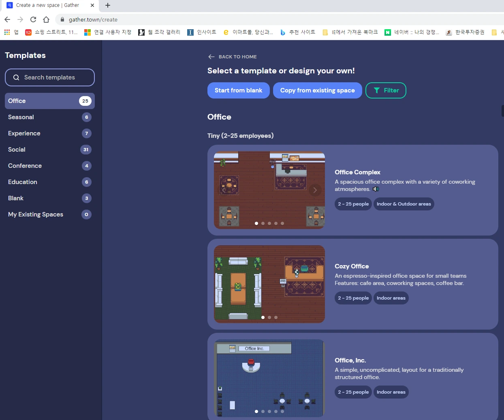The width and height of the screenshot is (504, 420).
Task: Select the Experience template category
Action: [x=50, y=133]
